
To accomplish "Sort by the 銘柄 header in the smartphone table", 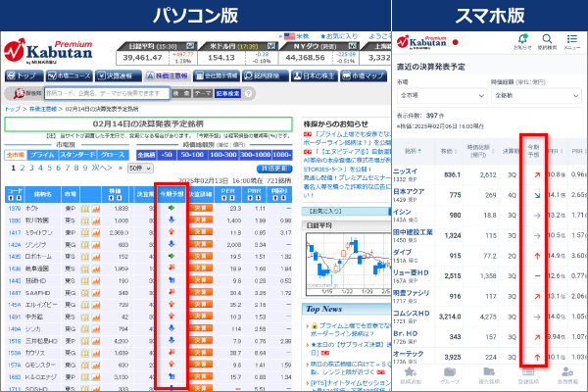I will pos(413,151).
